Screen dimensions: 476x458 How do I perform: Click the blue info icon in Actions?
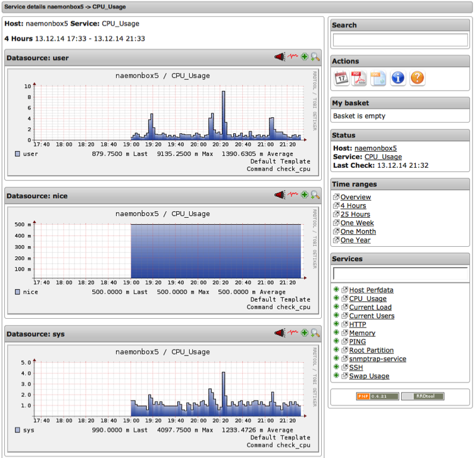[x=398, y=78]
